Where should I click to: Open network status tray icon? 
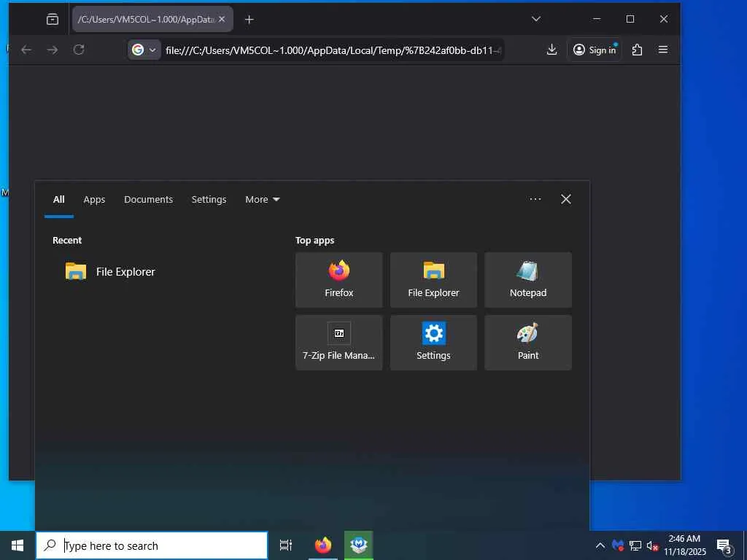point(635,545)
